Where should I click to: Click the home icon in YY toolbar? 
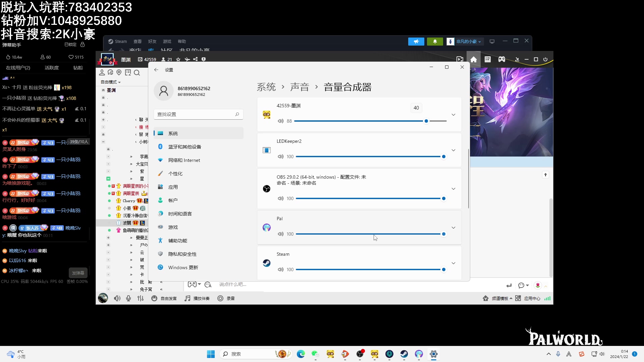[474, 59]
